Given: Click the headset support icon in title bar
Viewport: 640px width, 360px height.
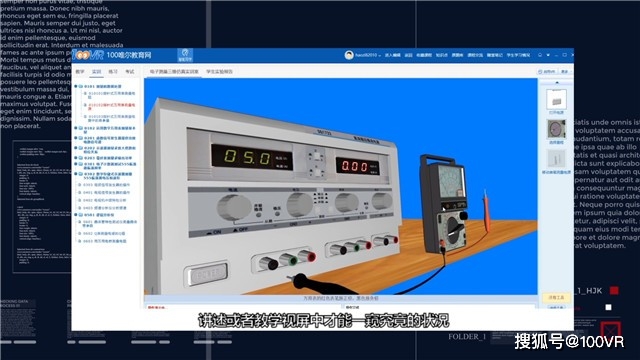Looking at the screenshot, I should (540, 55).
